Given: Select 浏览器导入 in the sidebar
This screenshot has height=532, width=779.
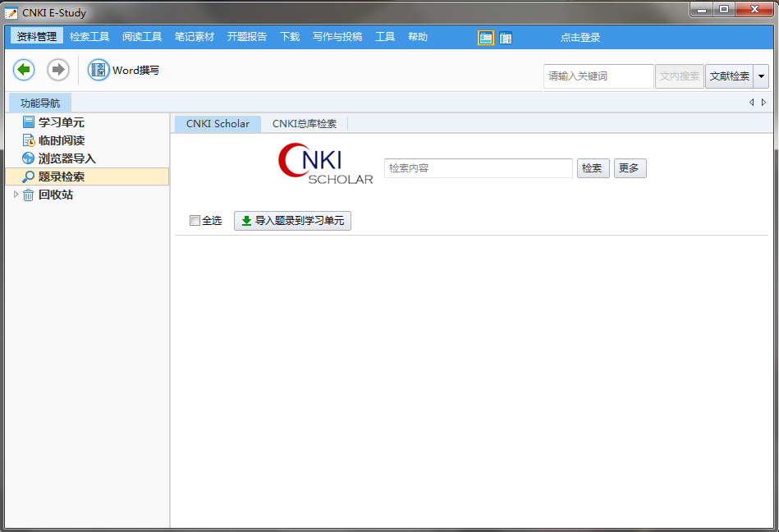Looking at the screenshot, I should tap(66, 158).
